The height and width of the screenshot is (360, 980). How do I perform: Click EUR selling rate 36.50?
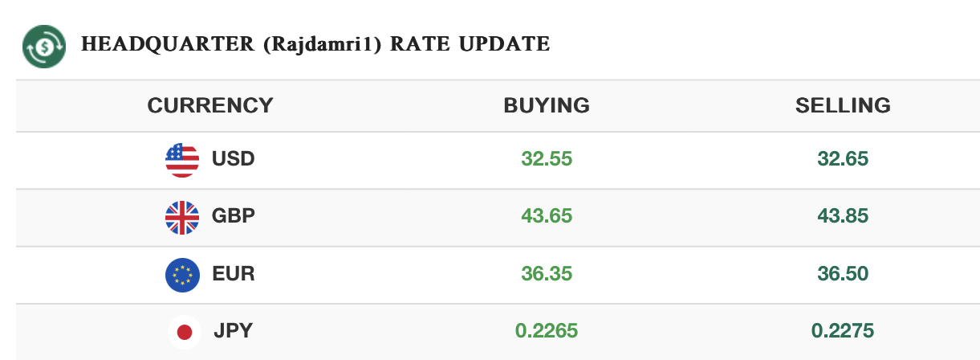tap(843, 274)
